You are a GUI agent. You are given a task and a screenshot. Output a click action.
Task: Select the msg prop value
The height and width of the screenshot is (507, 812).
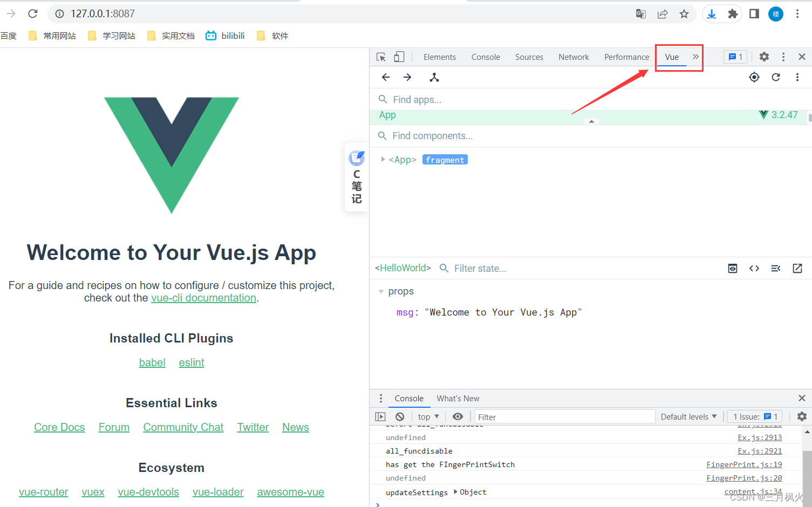click(x=503, y=312)
